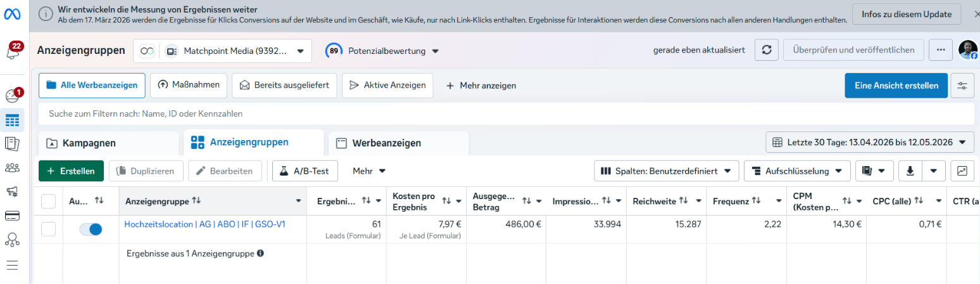The image size is (980, 284).
Task: Open the business network sidebar icon
Action: click(x=12, y=240)
